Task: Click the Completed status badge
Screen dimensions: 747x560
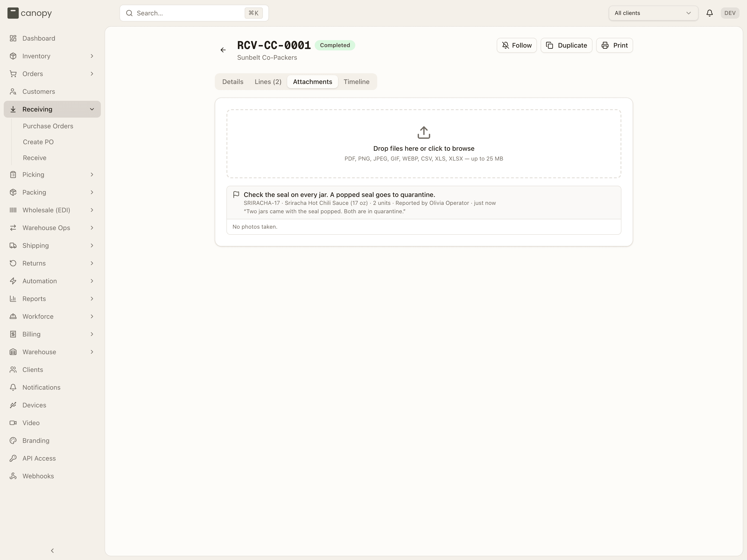Action: (335, 45)
